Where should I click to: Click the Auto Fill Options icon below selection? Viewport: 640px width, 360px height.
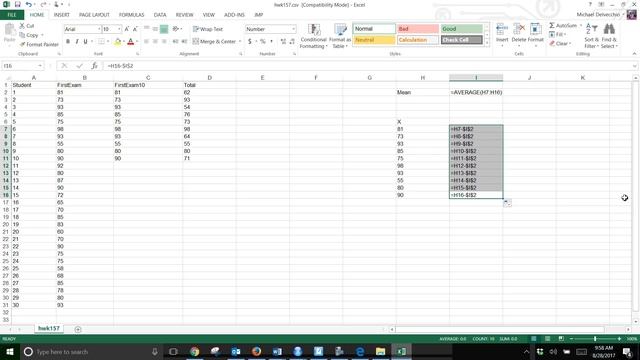(x=507, y=203)
